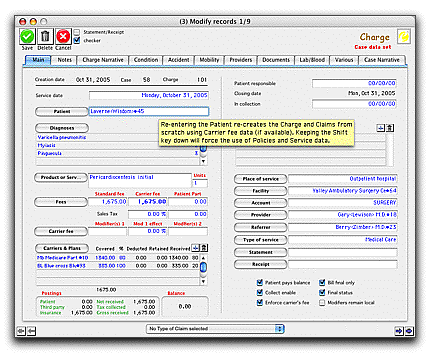This screenshot has width=430, height=360.
Task: Switch to the Main tab
Action: pyautogui.click(x=38, y=60)
